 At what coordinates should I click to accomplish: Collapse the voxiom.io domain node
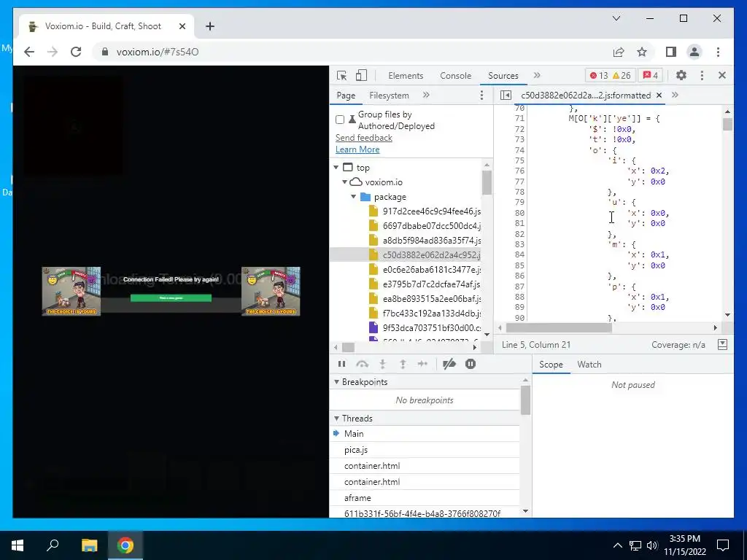[x=344, y=182]
